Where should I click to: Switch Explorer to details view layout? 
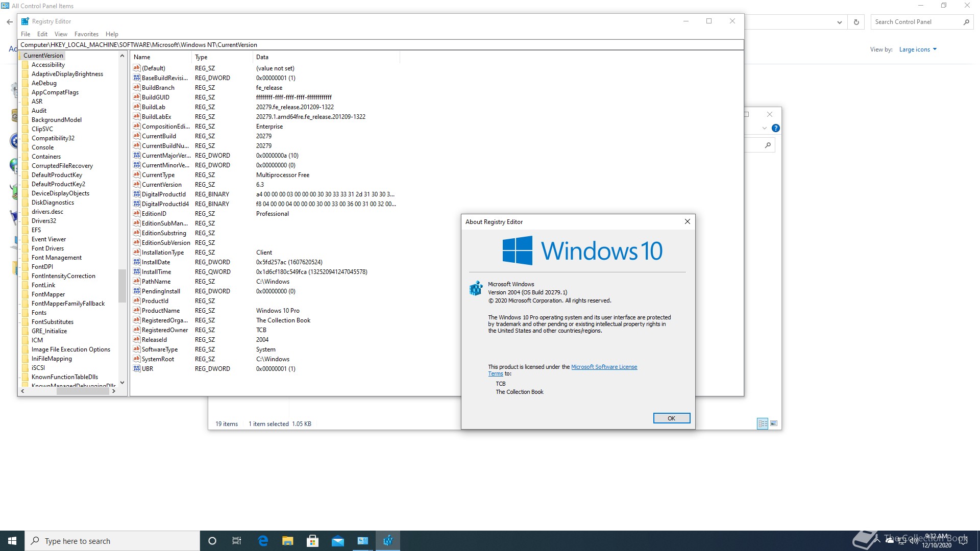(x=763, y=423)
